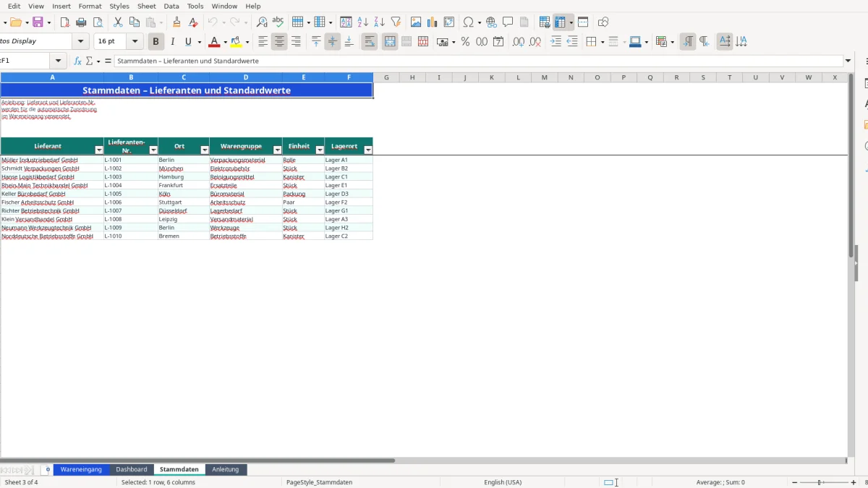Click the Copy icon
Screen dimensions: 868x488
(x=134, y=22)
